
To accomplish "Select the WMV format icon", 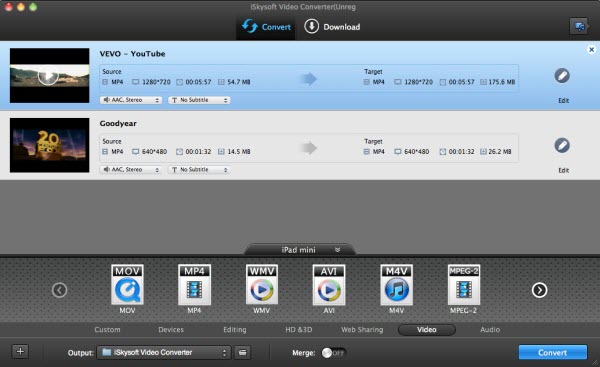I will pos(262,285).
